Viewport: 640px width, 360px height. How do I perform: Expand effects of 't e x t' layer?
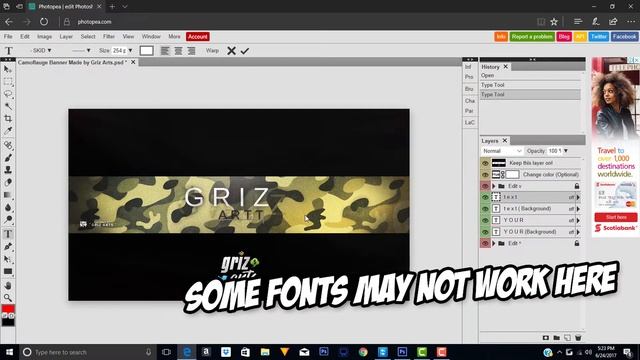pyautogui.click(x=578, y=197)
